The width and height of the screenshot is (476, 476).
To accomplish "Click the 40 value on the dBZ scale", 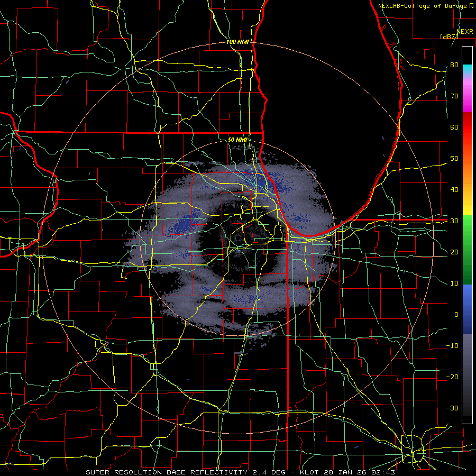I will 454,190.
